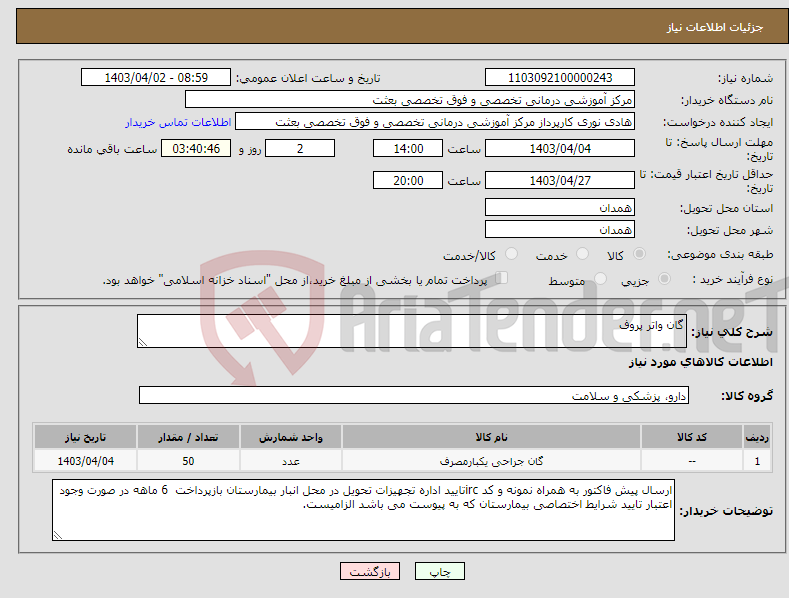Select the کالا radio button
This screenshot has width=789, height=598.
(x=639, y=254)
